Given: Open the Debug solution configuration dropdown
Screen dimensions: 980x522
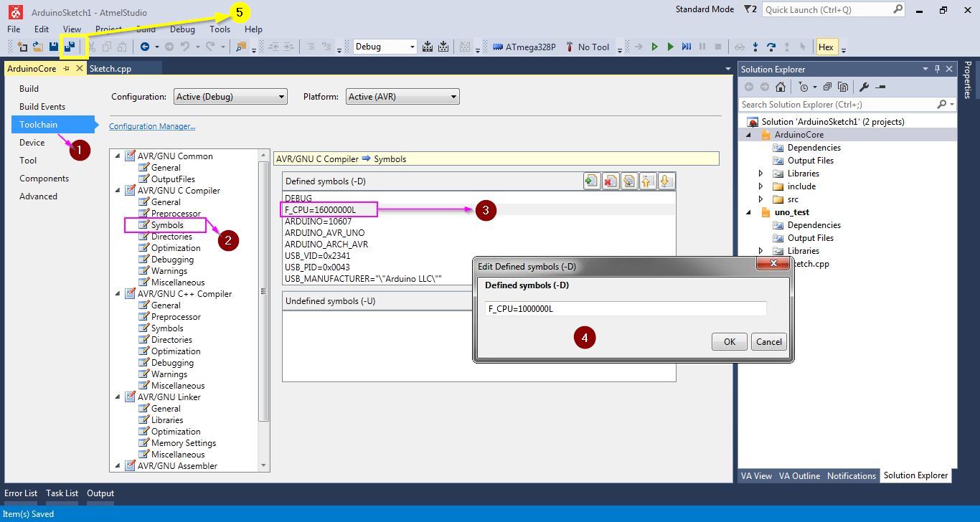Looking at the screenshot, I should click(x=385, y=47).
